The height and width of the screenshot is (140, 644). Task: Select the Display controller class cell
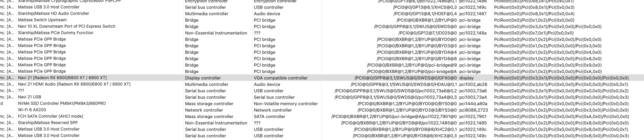click(x=203, y=78)
